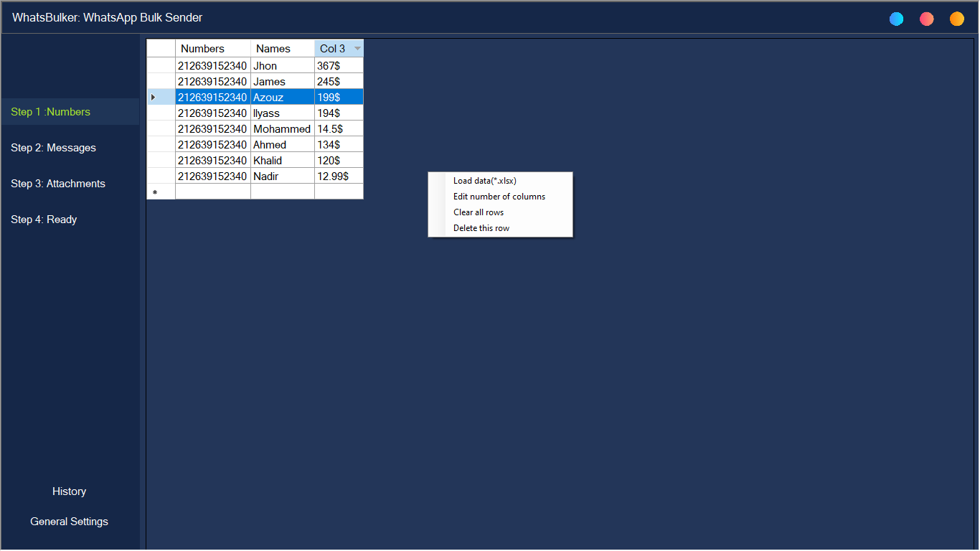Click the "245$" cell

pos(339,82)
